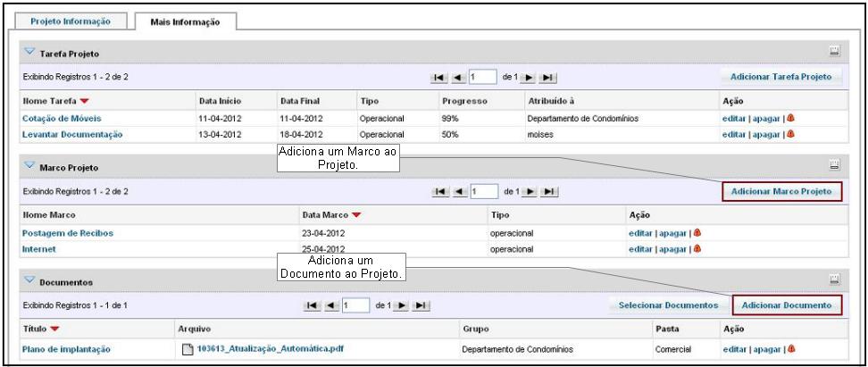The height and width of the screenshot is (367, 868).
Task: Click alert icon in Internet milestone row
Action: pyautogui.click(x=697, y=249)
